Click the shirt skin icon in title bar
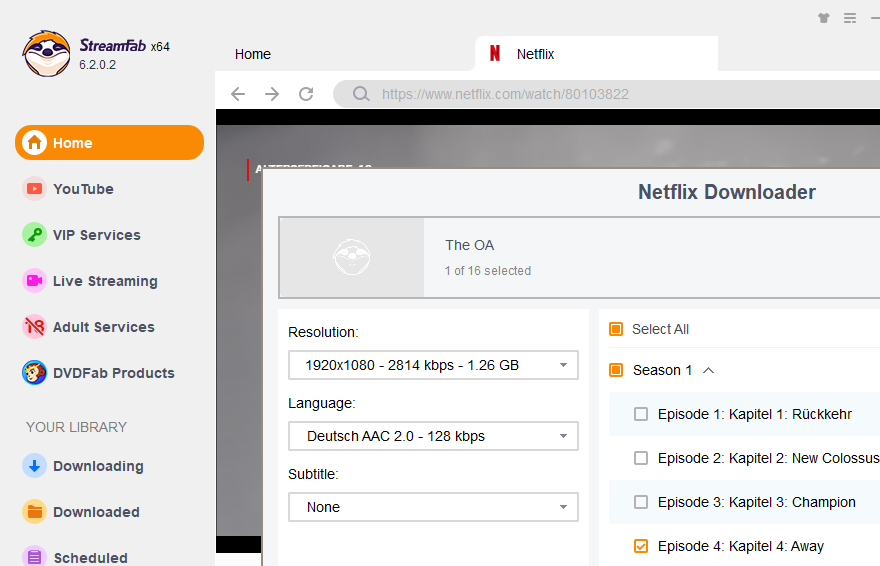Screen dimensions: 880x566 [823, 18]
